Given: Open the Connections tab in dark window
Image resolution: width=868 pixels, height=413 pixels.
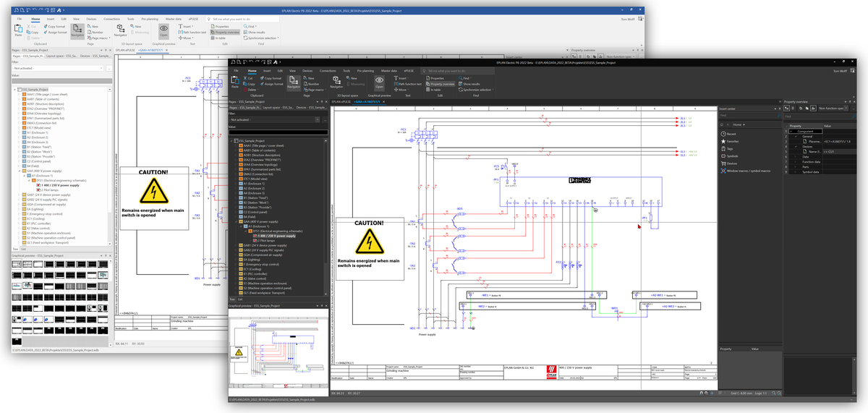Looking at the screenshot, I should (328, 71).
